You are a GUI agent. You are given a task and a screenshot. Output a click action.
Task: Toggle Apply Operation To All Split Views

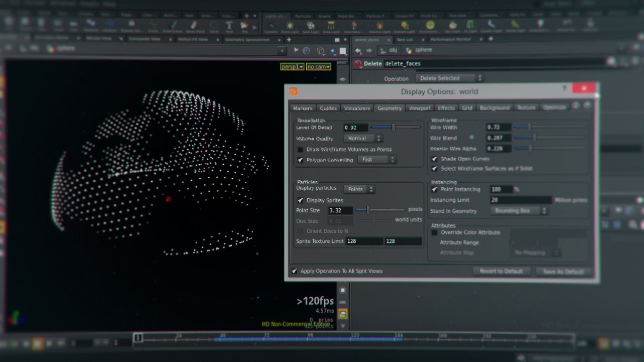(294, 271)
